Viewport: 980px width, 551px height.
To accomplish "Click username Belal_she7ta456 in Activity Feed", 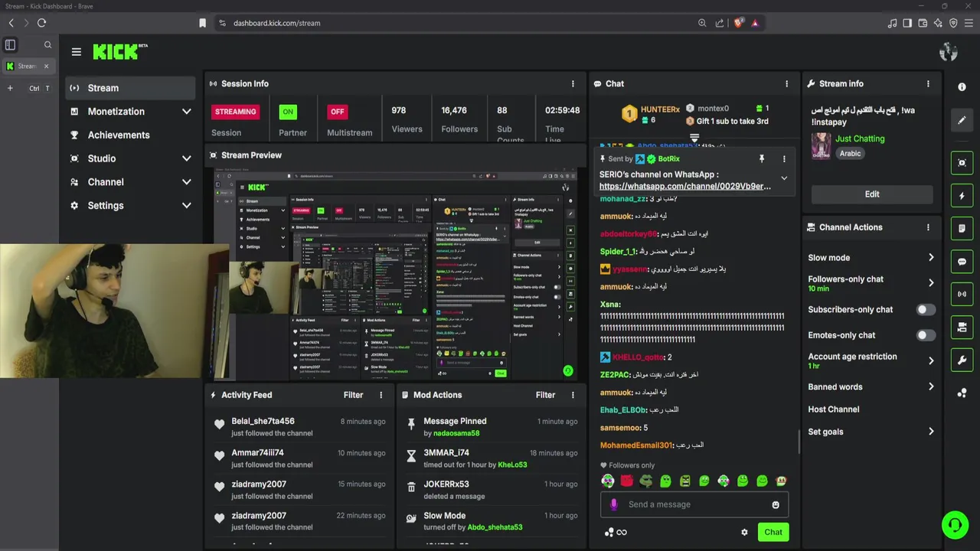I will tap(263, 421).
